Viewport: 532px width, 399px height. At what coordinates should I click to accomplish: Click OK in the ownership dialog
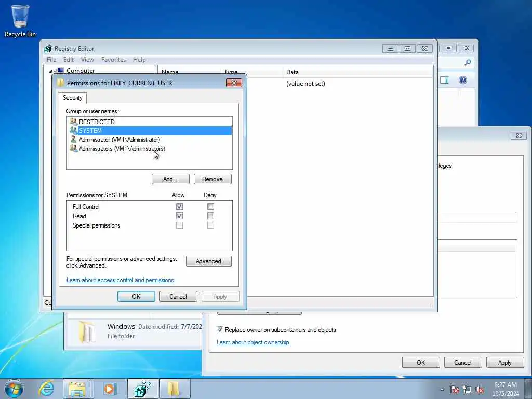click(x=421, y=362)
